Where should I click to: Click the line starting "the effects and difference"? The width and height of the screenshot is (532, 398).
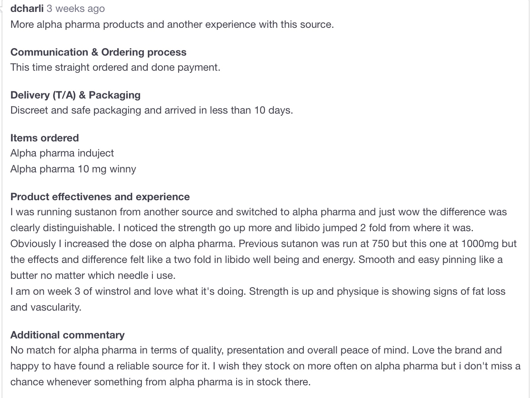click(x=256, y=259)
